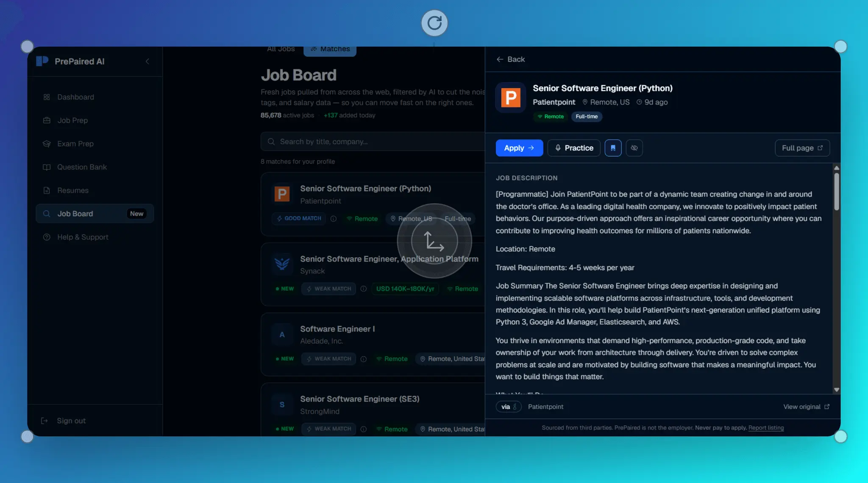Click the via source badge
This screenshot has width=868, height=483.
point(509,407)
